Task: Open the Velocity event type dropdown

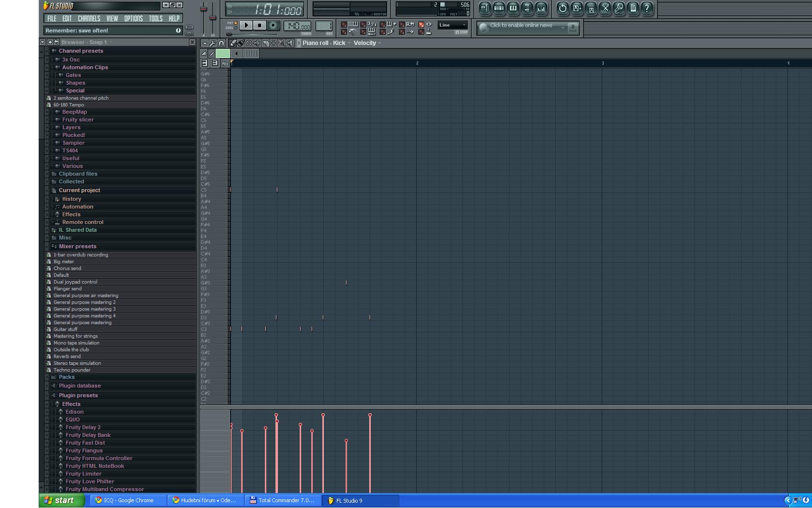Action: 367,43
